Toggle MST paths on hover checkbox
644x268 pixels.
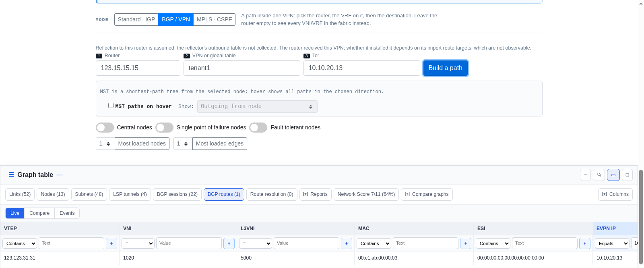[x=111, y=106]
